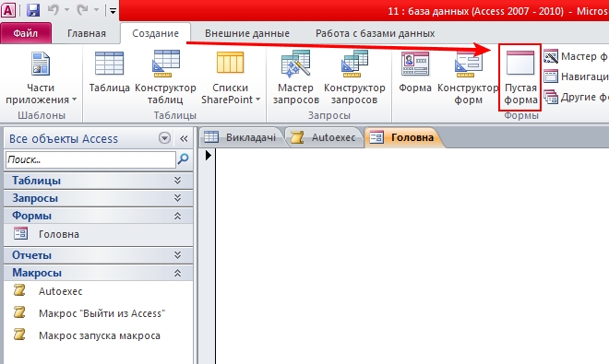Open the Файл tab
Viewport: 609px width, 364px height.
26,33
